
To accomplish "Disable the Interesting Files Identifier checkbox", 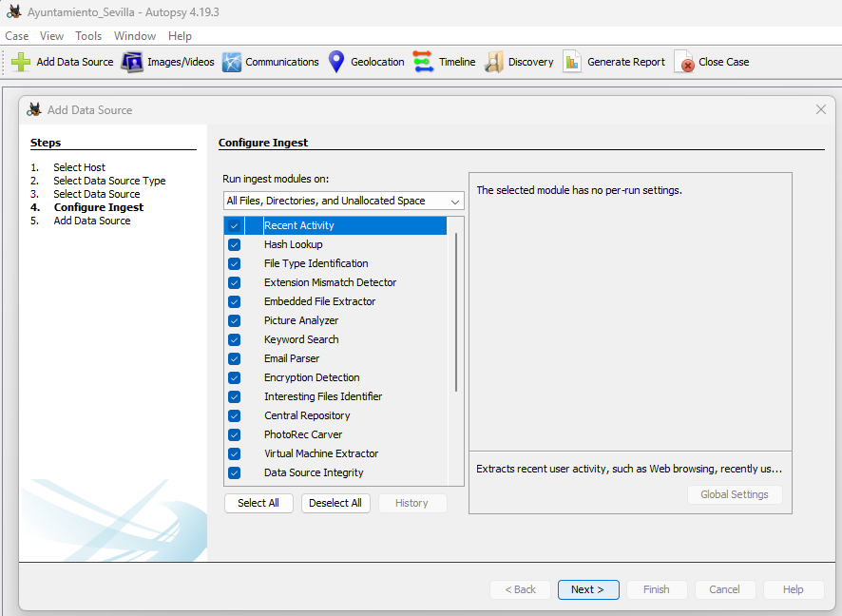I will [x=234, y=396].
